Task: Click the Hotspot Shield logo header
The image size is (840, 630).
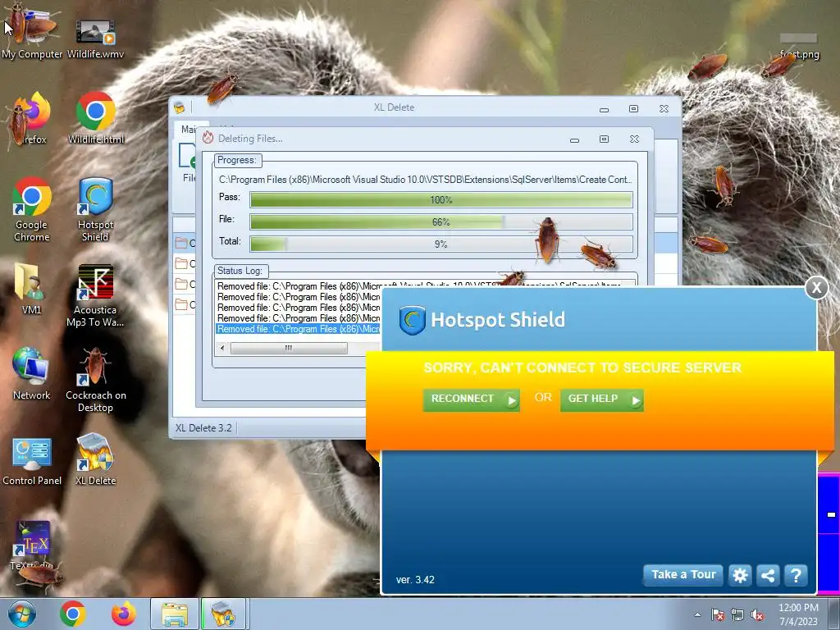Action: tap(482, 320)
